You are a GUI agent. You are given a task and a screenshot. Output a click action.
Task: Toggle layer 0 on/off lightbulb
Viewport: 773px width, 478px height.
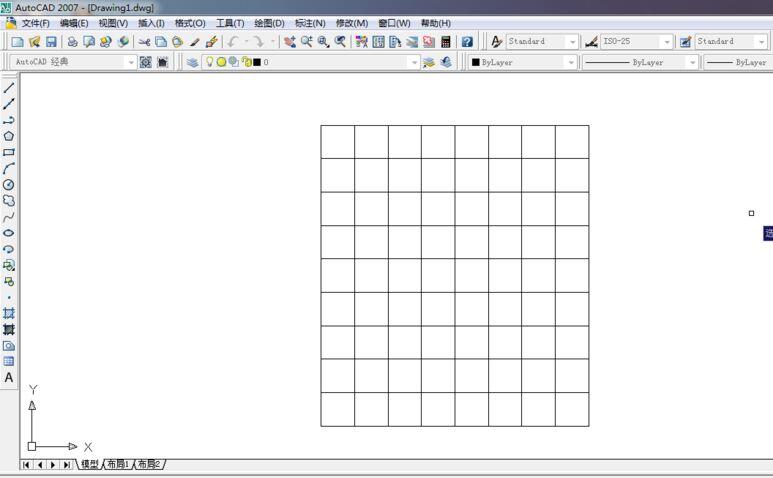click(209, 62)
